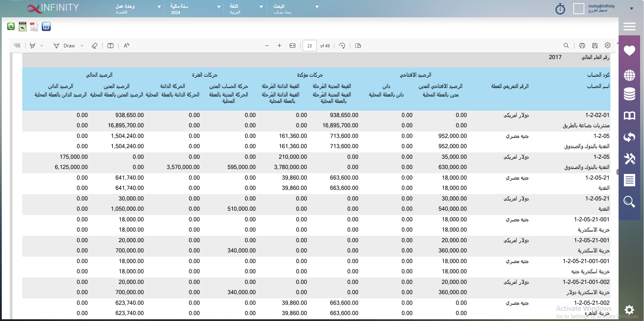
Task: Export report to Excel green icon
Action: click(x=11, y=27)
